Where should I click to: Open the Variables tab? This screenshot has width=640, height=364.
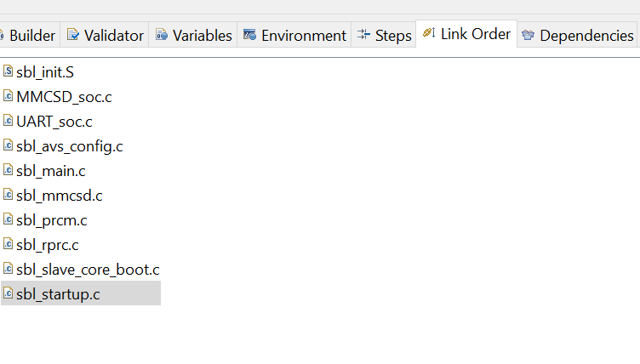(193, 36)
